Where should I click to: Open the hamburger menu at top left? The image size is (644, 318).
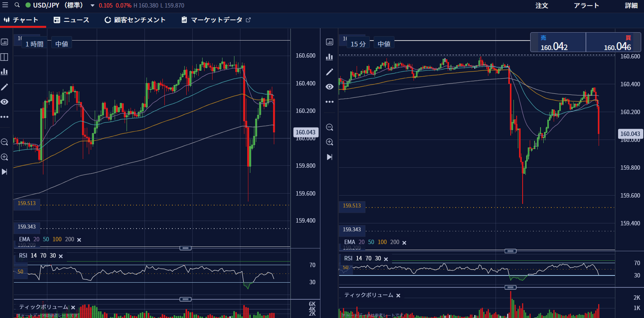[5, 5]
